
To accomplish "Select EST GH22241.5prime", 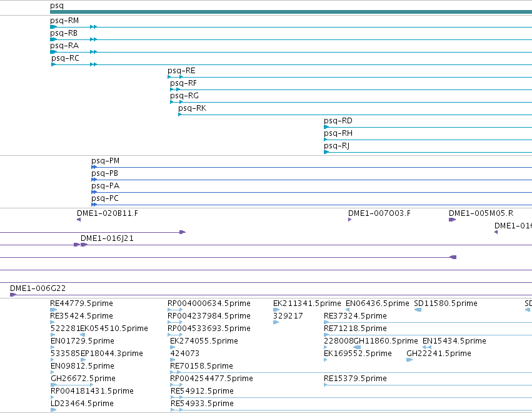I will click(439, 354).
